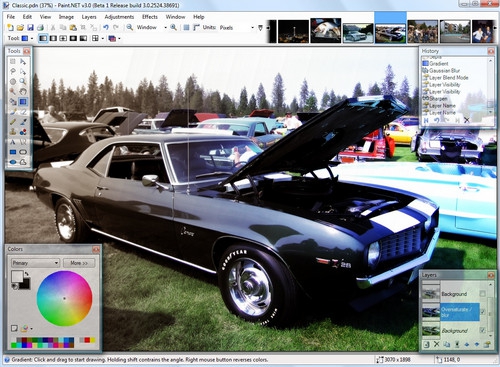Select the Gradient tool in Tools panel
The width and height of the screenshot is (500, 367).
(x=23, y=101)
